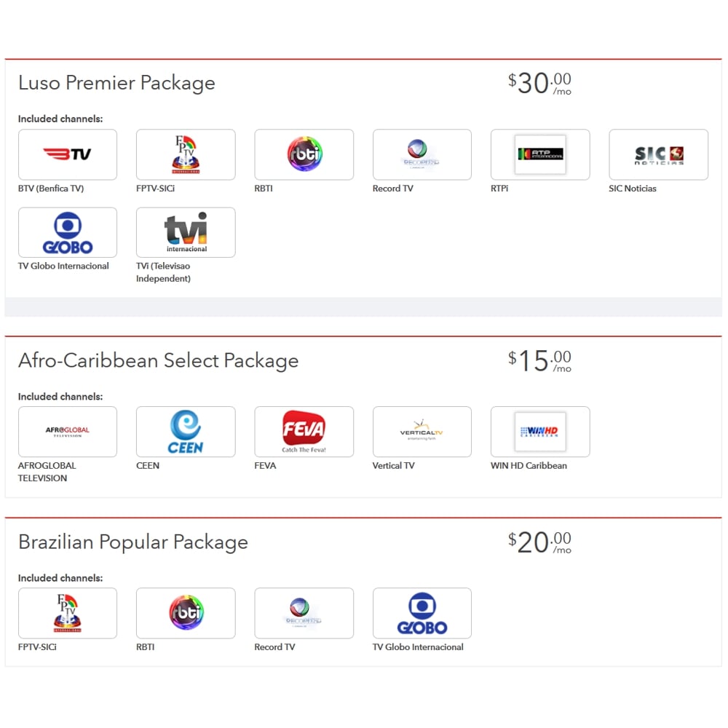The width and height of the screenshot is (728, 728).
Task: Click the Vertical TV channel logo
Action: click(422, 432)
